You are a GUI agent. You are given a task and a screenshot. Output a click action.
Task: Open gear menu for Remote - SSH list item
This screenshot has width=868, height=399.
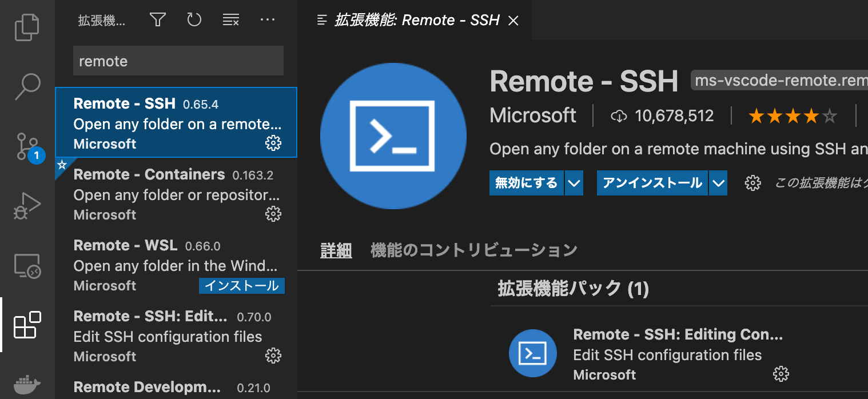pos(274,143)
